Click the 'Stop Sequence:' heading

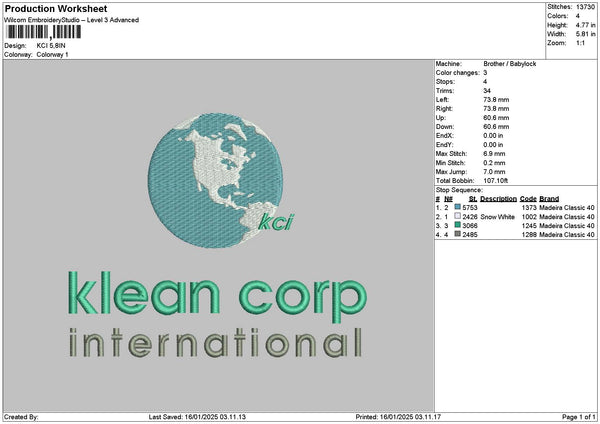click(x=459, y=190)
